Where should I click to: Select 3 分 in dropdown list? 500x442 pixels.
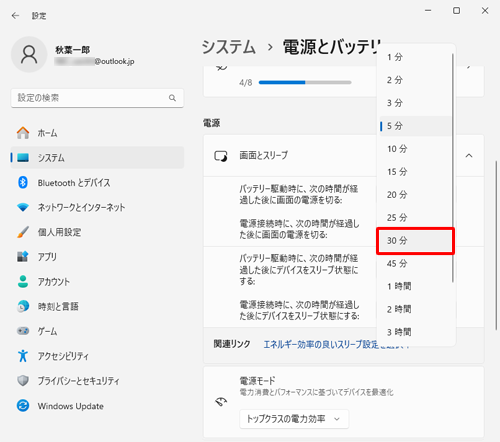[415, 103]
